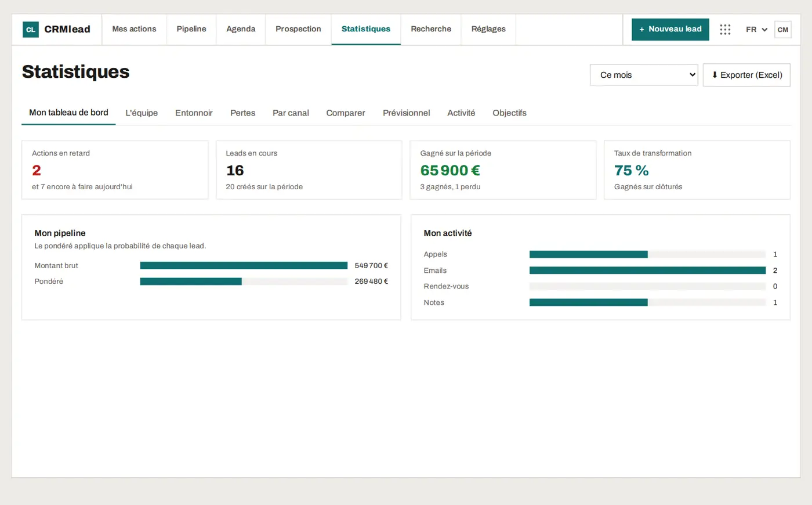Switch to the L'équipe tab
Image resolution: width=812 pixels, height=505 pixels.
(142, 113)
